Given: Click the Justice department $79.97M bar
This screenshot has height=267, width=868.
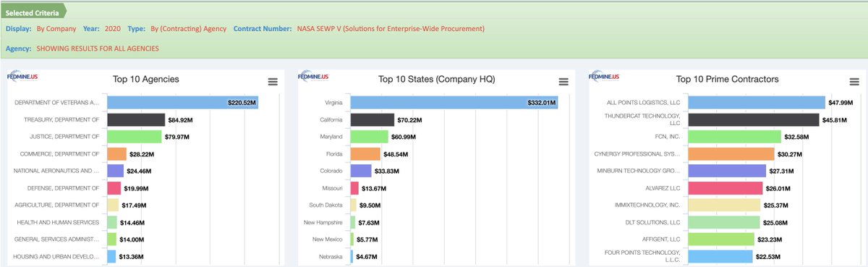Looking at the screenshot, I should (x=135, y=137).
